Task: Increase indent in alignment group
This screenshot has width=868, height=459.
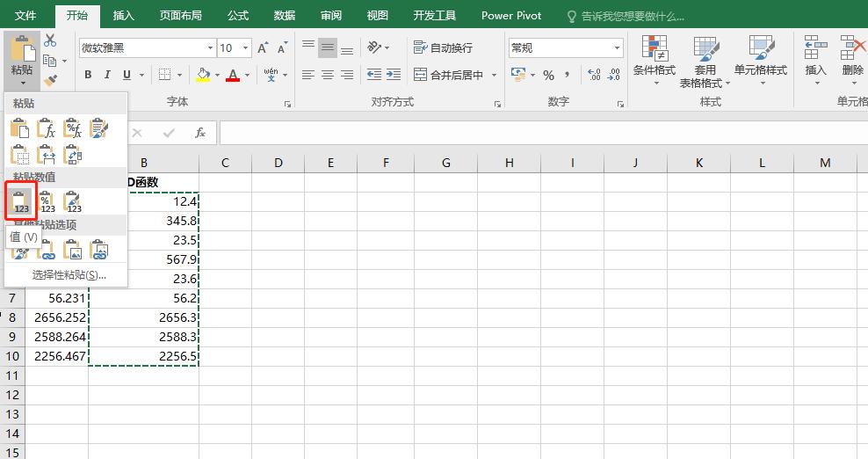Action: point(394,74)
